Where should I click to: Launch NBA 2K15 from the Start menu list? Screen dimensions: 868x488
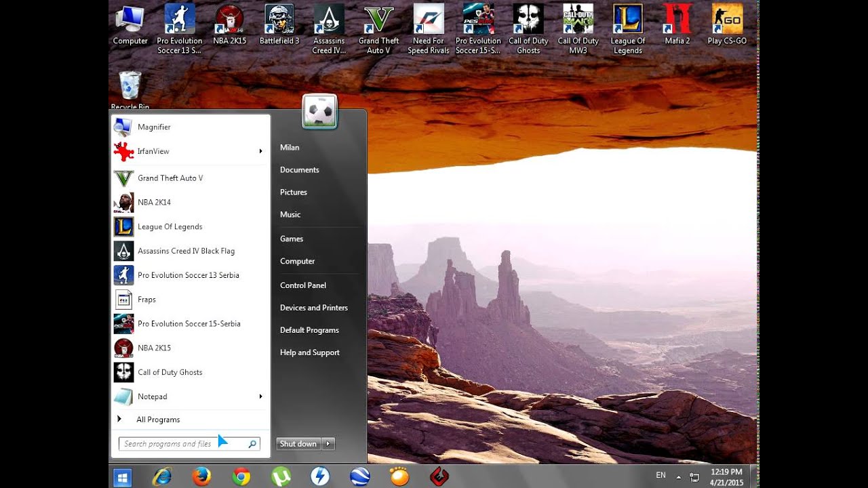191,348
